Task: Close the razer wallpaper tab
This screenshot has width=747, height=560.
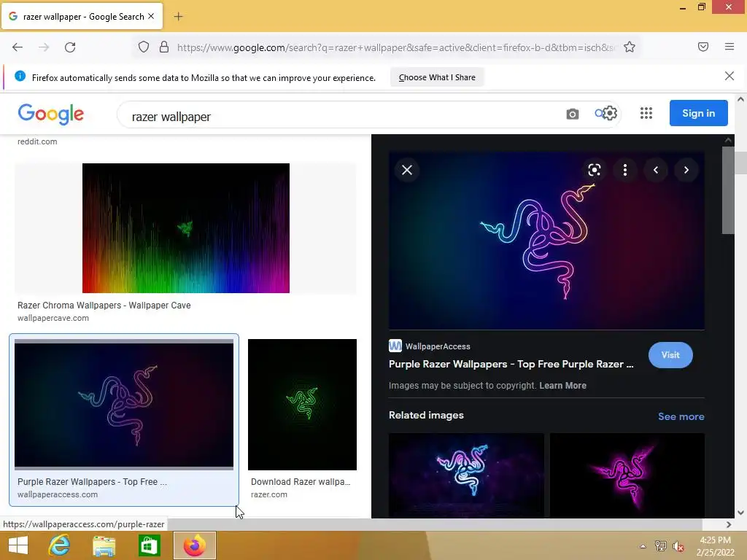Action: pos(151,16)
